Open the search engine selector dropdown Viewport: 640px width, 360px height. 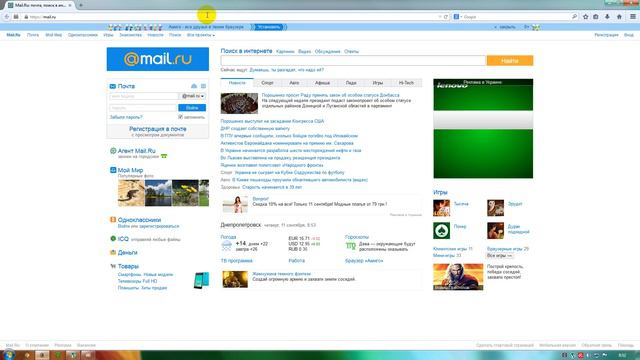[x=458, y=17]
